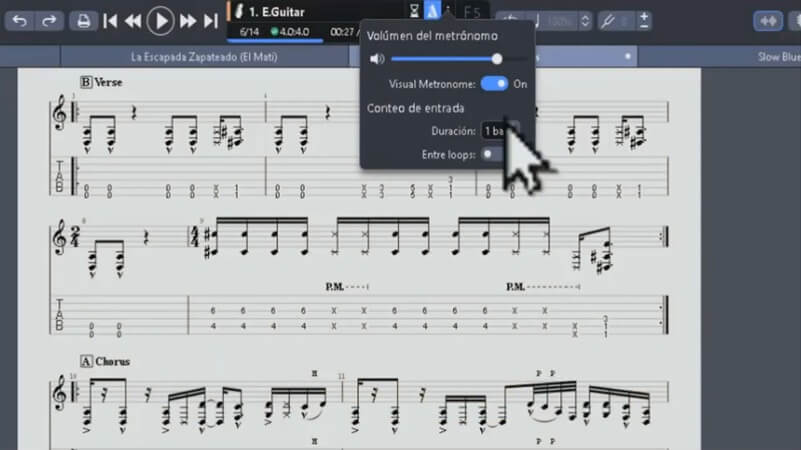The image size is (801, 450).
Task: Click the double-arrow view button at right
Action: 768,21
